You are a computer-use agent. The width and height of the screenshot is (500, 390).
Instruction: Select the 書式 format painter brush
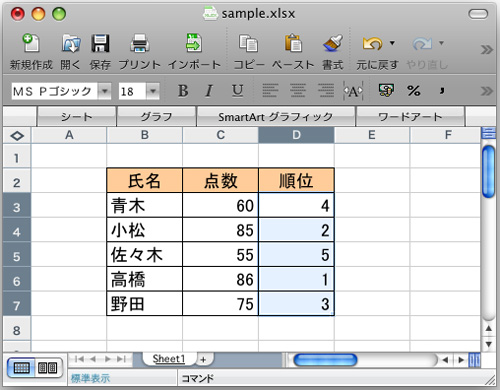[333, 43]
